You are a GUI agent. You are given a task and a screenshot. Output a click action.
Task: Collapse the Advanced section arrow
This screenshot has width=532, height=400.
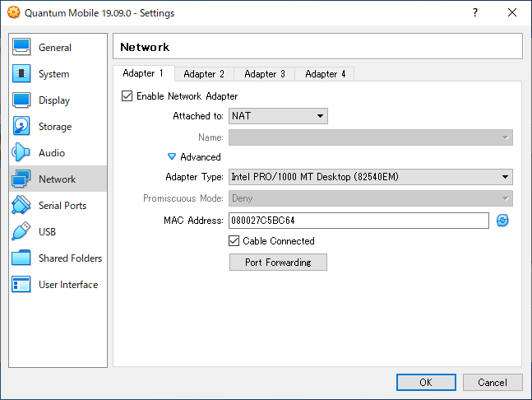click(172, 156)
